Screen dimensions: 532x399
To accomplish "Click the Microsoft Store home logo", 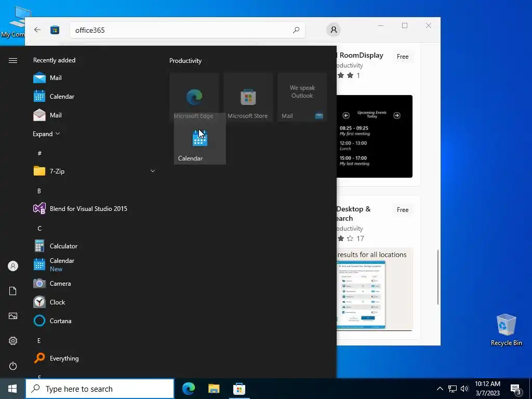I will [55, 30].
